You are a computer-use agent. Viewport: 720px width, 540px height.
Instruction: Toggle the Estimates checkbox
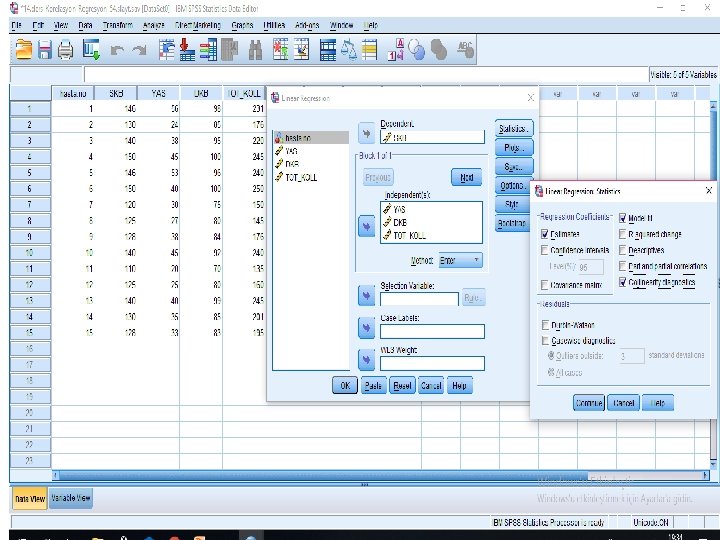545,234
